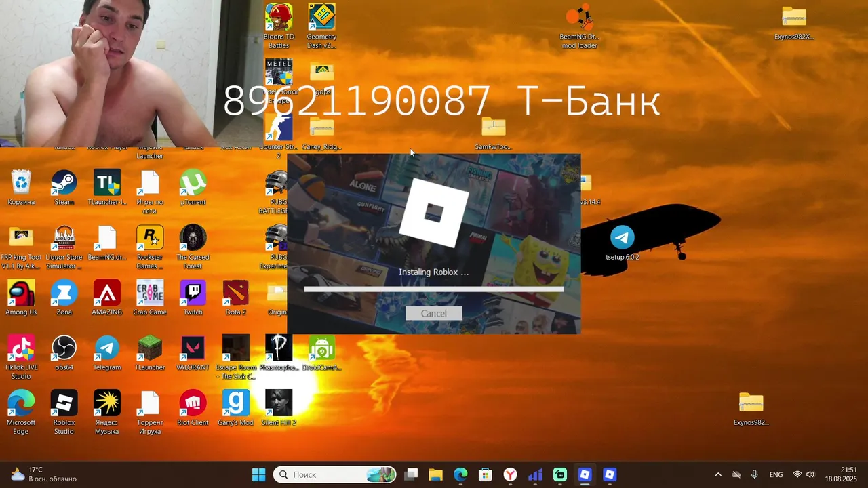
Task: Open Яндекс Музыка shortcut
Action: point(107,413)
